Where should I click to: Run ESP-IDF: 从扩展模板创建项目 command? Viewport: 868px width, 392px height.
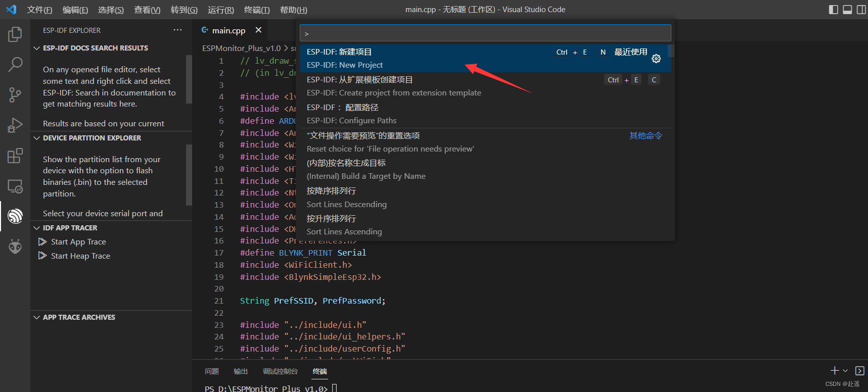coord(485,86)
